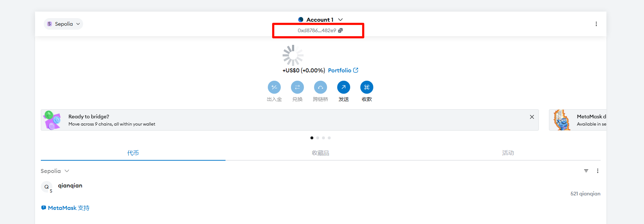Select the first carousel dot
644x224 pixels.
tap(312, 138)
